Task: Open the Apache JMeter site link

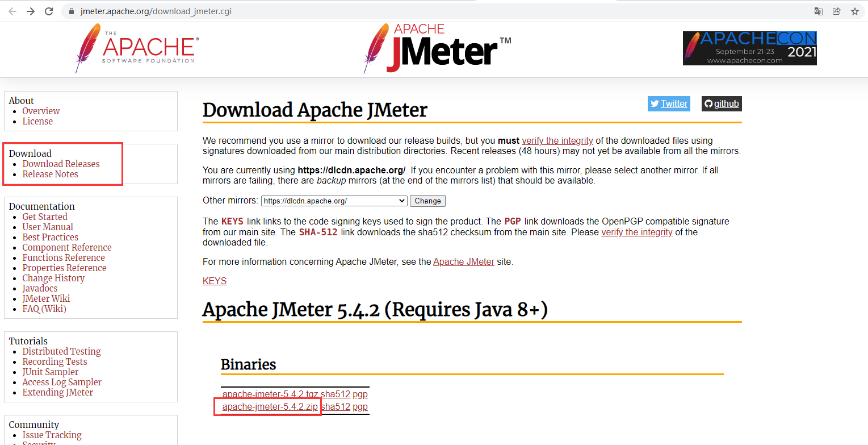Action: coord(464,261)
